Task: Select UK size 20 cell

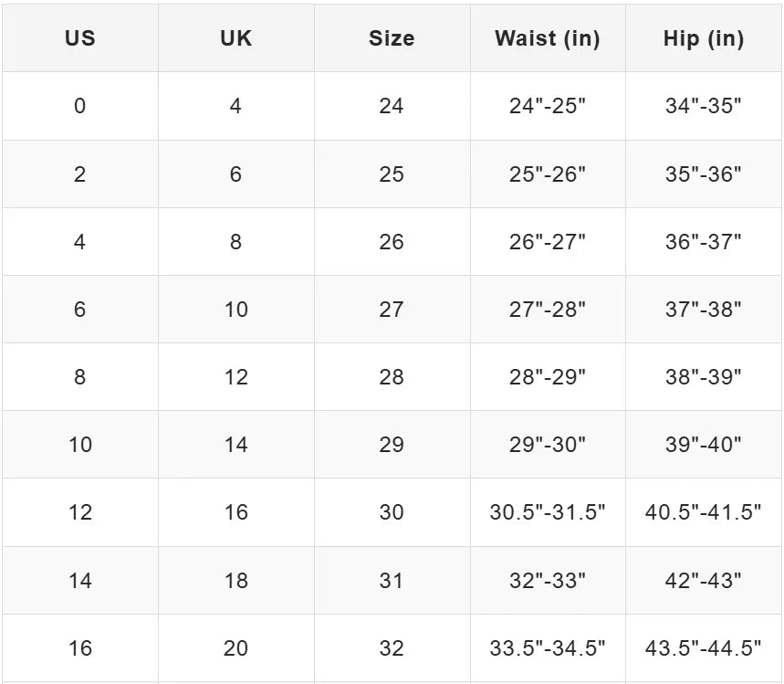Action: (x=235, y=647)
